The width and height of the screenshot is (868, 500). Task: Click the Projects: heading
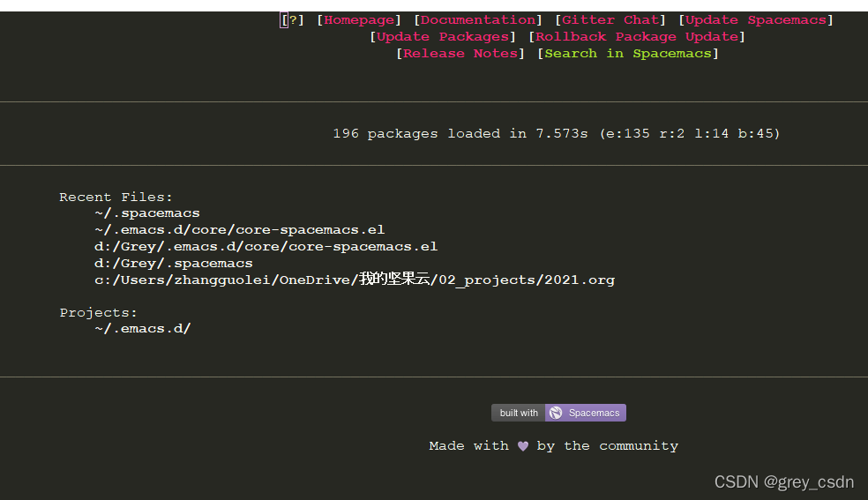(99, 312)
